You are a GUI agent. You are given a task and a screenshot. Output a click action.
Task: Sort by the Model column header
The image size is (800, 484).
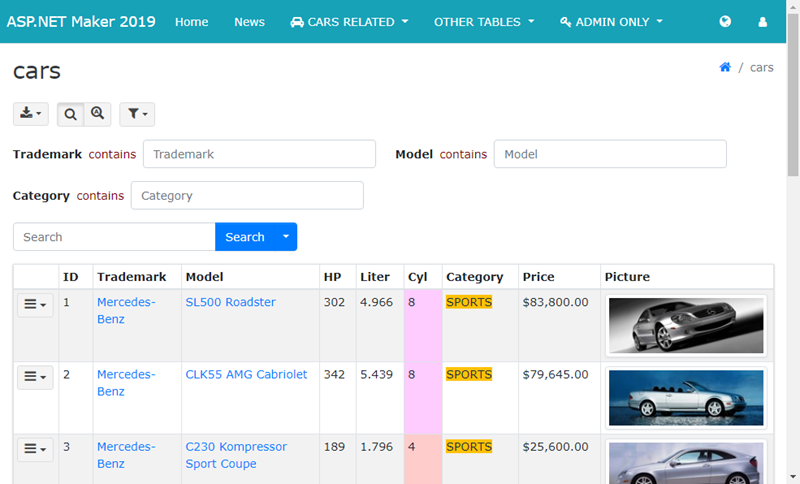[x=204, y=276]
